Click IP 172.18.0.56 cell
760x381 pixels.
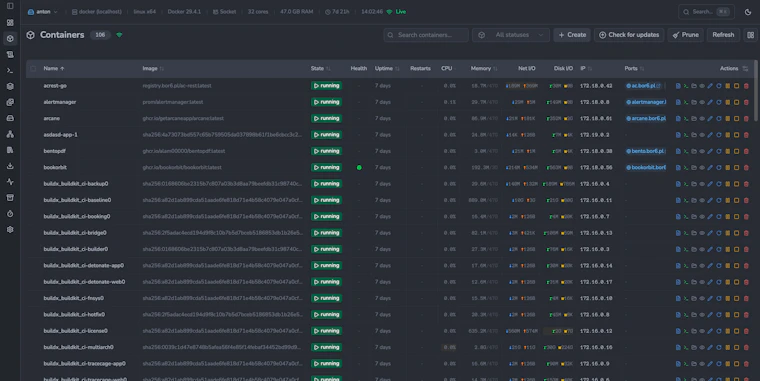point(596,167)
